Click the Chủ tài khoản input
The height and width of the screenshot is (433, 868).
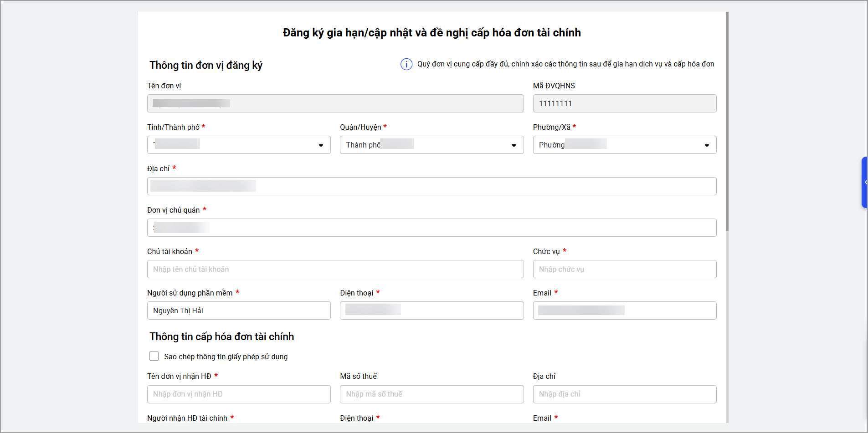point(335,269)
